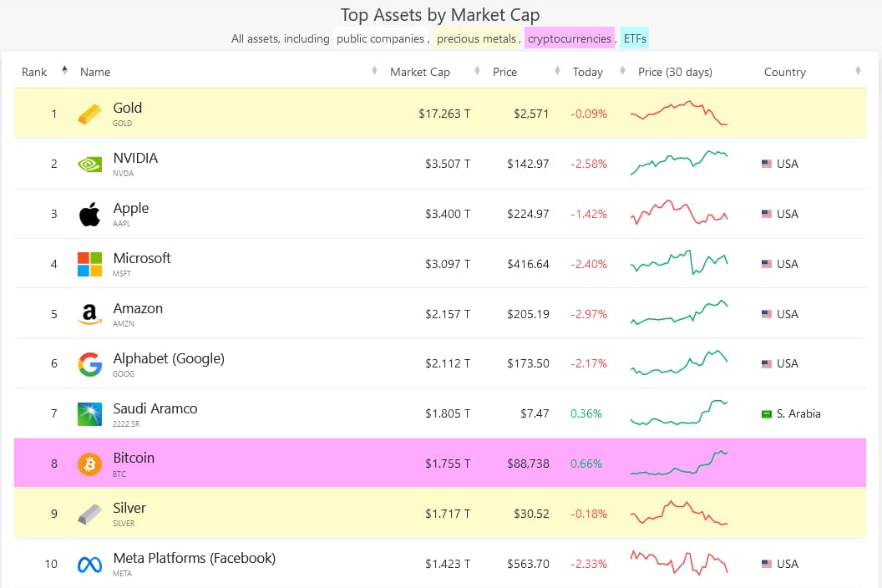Click the Amazon logo icon
Screen dimensions: 882x588
[x=89, y=314]
